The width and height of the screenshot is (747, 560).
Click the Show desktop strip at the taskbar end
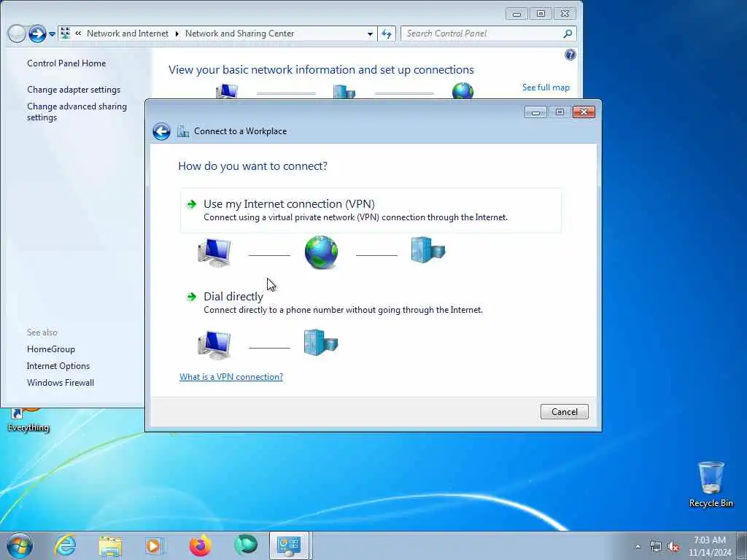[742, 545]
